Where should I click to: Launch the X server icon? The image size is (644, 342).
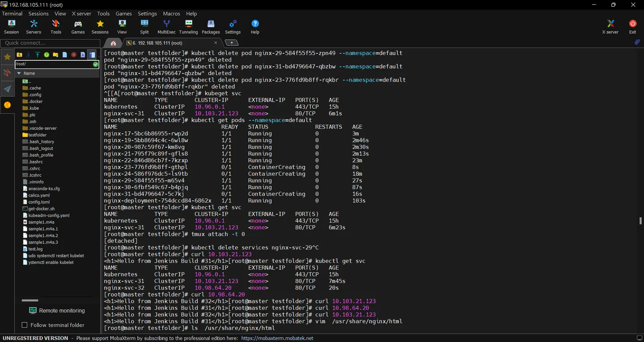click(610, 27)
